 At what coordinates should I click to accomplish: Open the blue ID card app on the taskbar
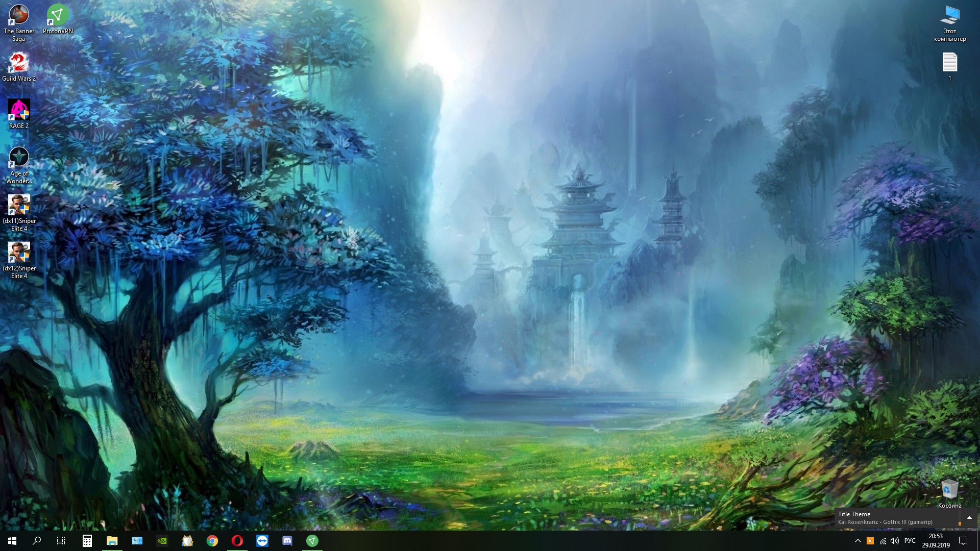click(137, 541)
